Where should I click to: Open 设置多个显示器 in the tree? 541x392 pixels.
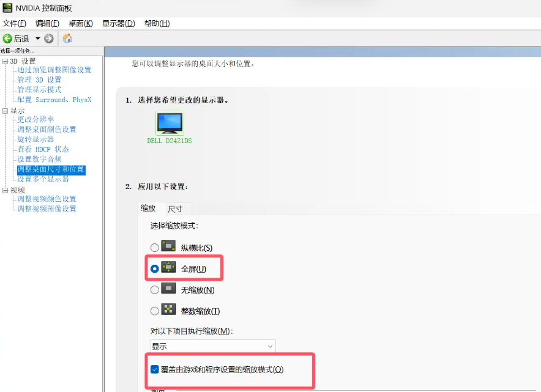pos(43,179)
